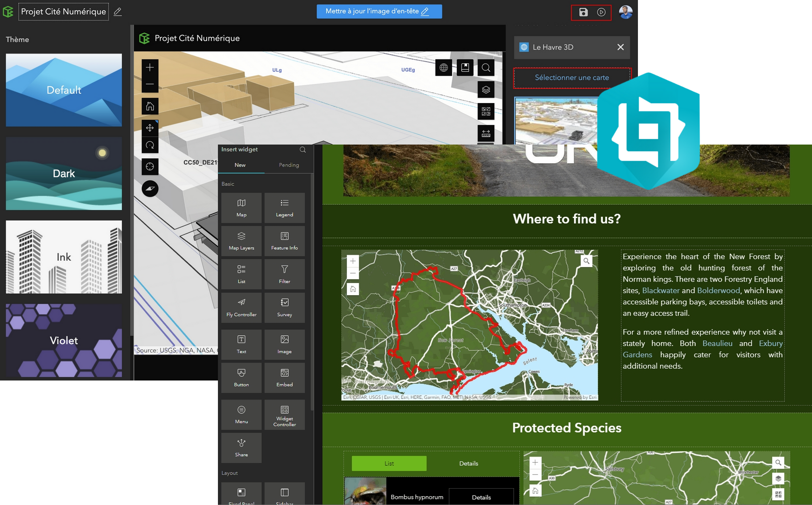Insert the Filter widget
Screen dimensions: 812x505
tap(285, 275)
